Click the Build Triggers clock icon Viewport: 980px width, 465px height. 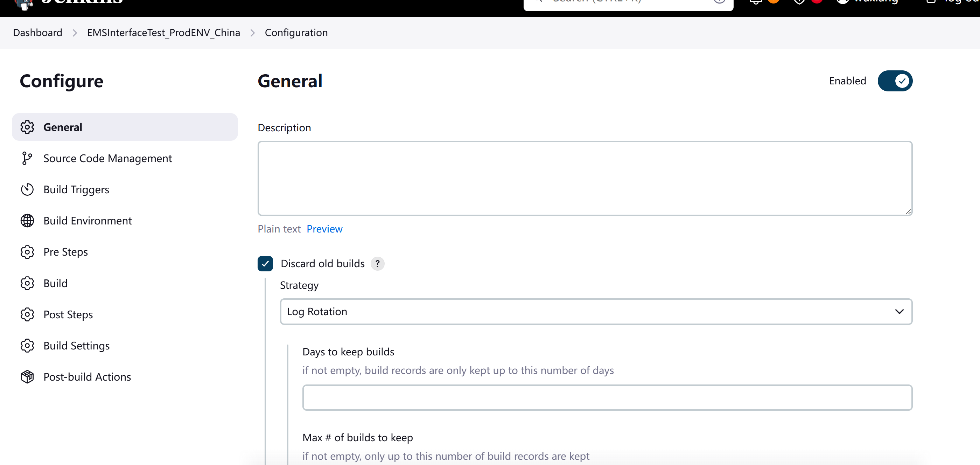(x=27, y=189)
